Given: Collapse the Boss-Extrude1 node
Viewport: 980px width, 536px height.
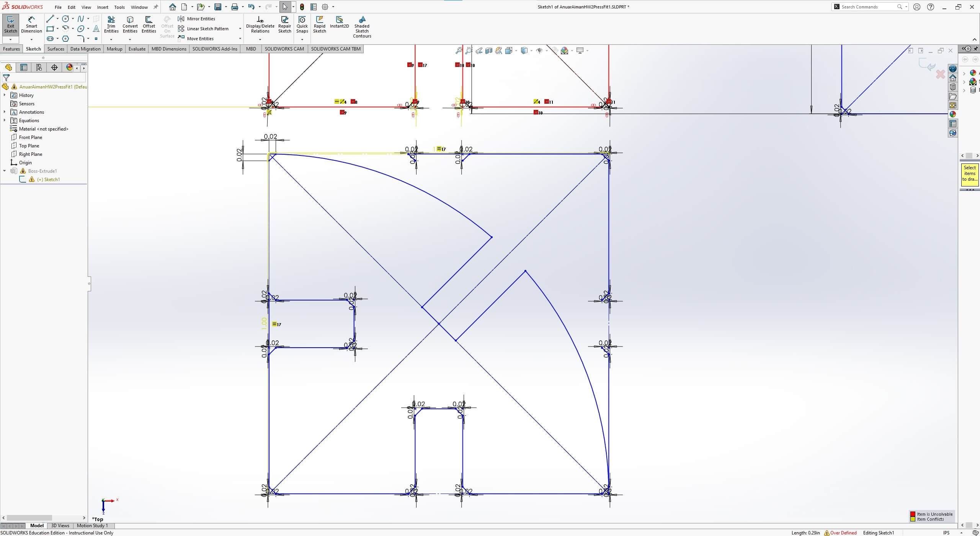Looking at the screenshot, I should 5,171.
